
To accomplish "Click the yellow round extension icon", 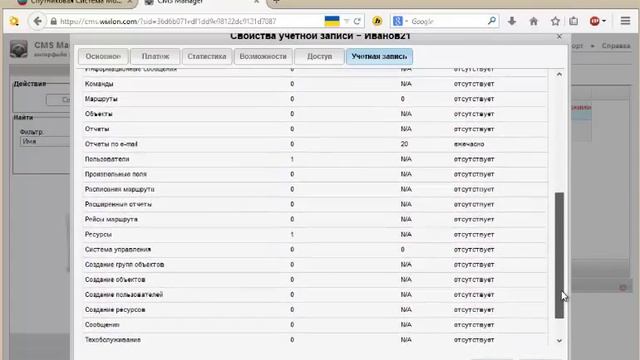I will point(377,21).
